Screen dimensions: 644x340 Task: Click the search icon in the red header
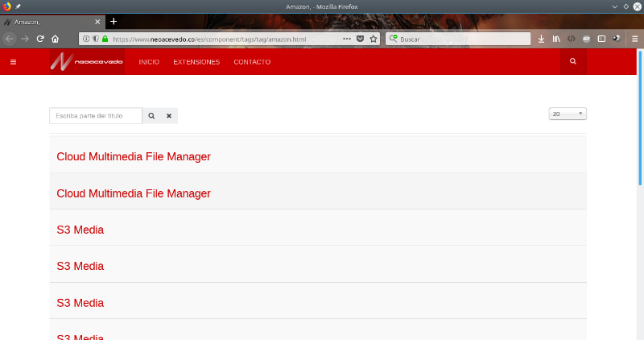(x=573, y=61)
